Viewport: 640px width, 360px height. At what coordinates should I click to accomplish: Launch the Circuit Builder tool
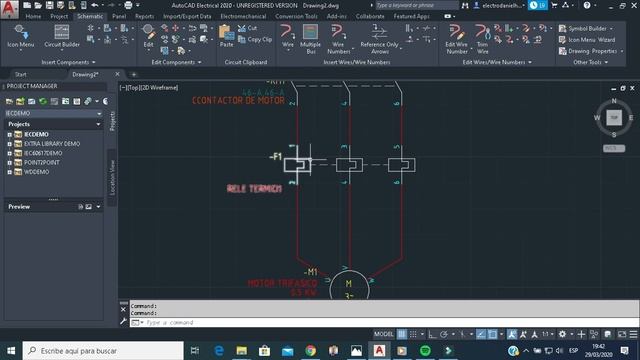point(62,37)
